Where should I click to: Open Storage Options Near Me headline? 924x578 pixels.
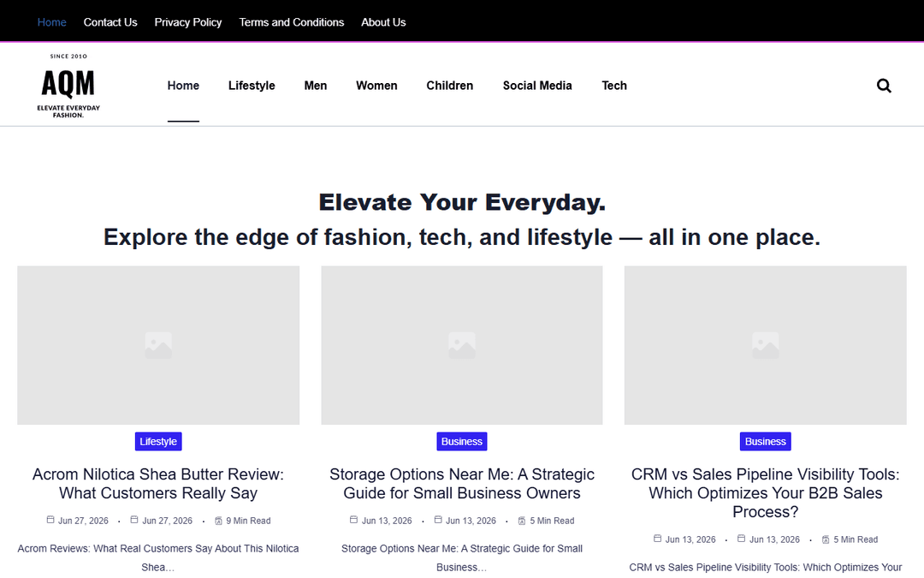(462, 484)
